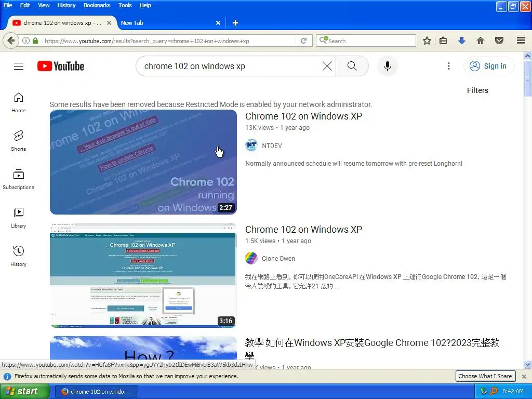Click Firefox taskbar button chrome 102 on windo...

[96, 392]
